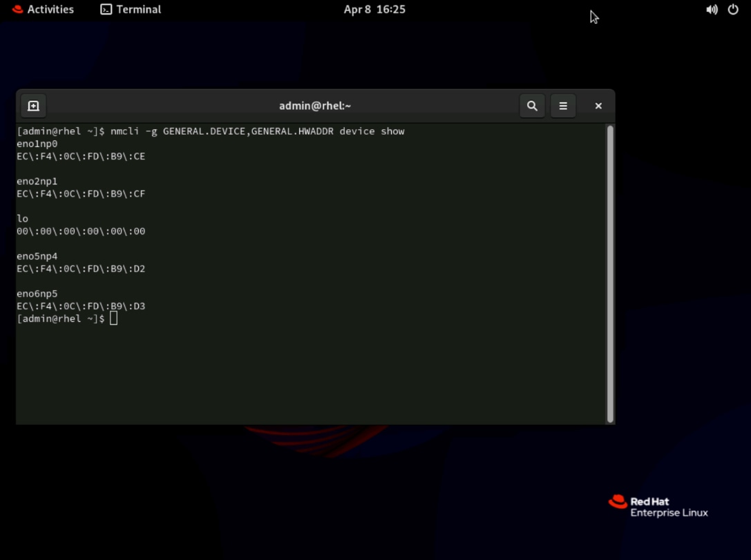This screenshot has height=560, width=751.
Task: Click the terminal cursor at last prompt
Action: click(113, 318)
